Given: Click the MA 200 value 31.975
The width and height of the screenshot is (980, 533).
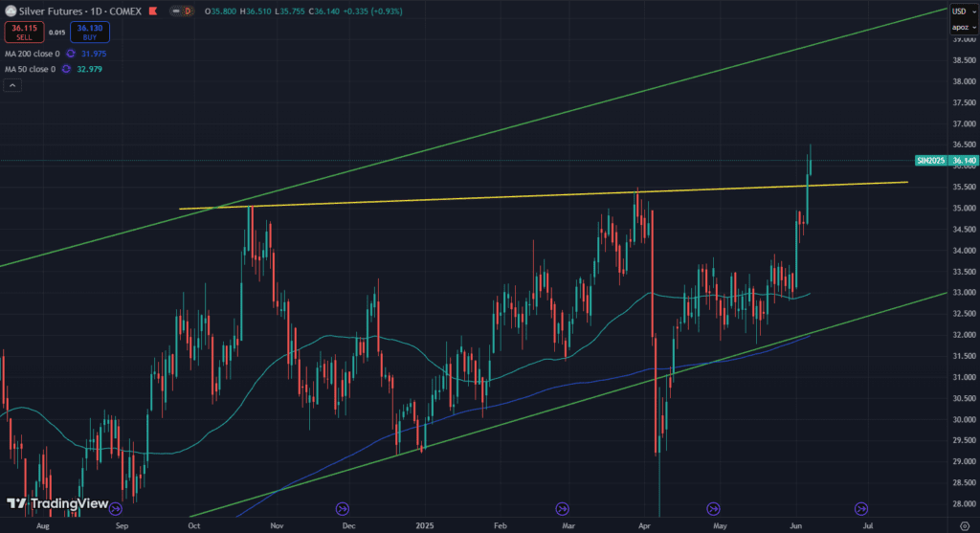Looking at the screenshot, I should click(94, 54).
